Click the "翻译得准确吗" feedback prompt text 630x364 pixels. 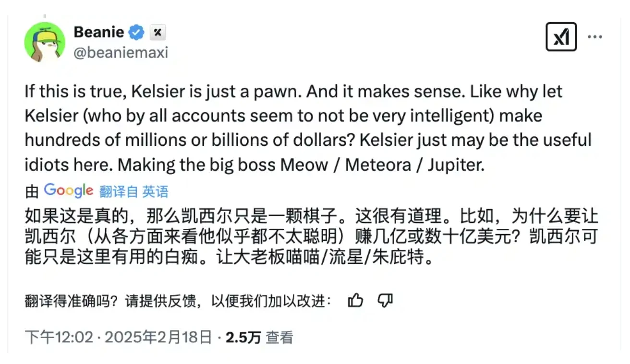(71, 301)
